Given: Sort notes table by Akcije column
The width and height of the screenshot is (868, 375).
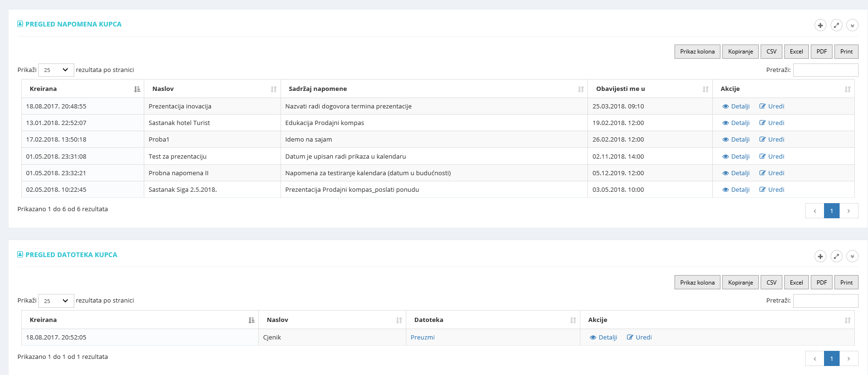Looking at the screenshot, I should click(783, 89).
